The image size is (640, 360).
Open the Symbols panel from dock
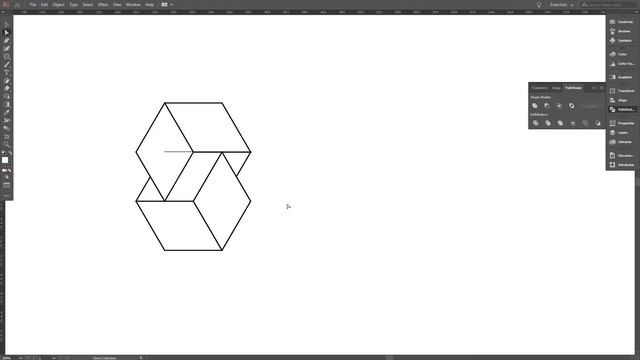pyautogui.click(x=621, y=40)
